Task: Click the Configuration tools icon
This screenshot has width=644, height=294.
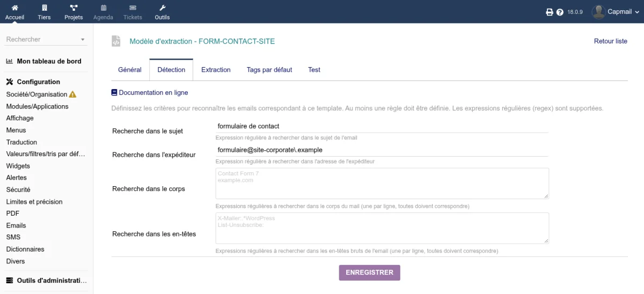Action: coord(10,82)
